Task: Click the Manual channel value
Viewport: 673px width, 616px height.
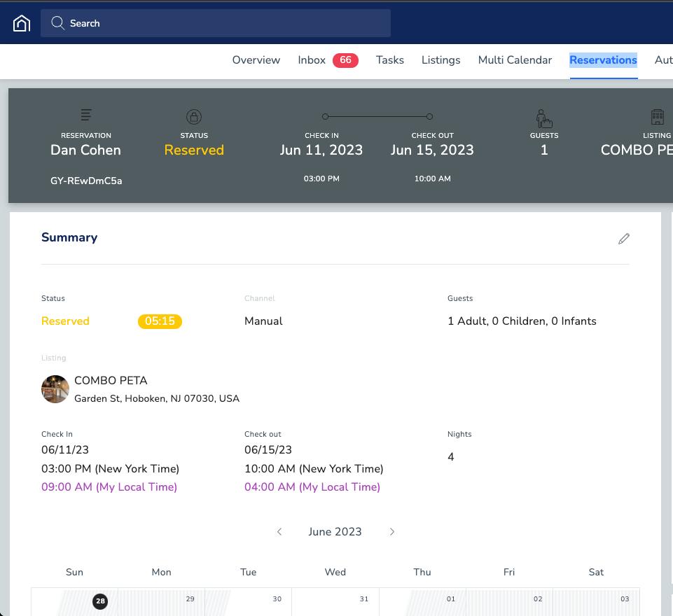Action: (x=263, y=321)
